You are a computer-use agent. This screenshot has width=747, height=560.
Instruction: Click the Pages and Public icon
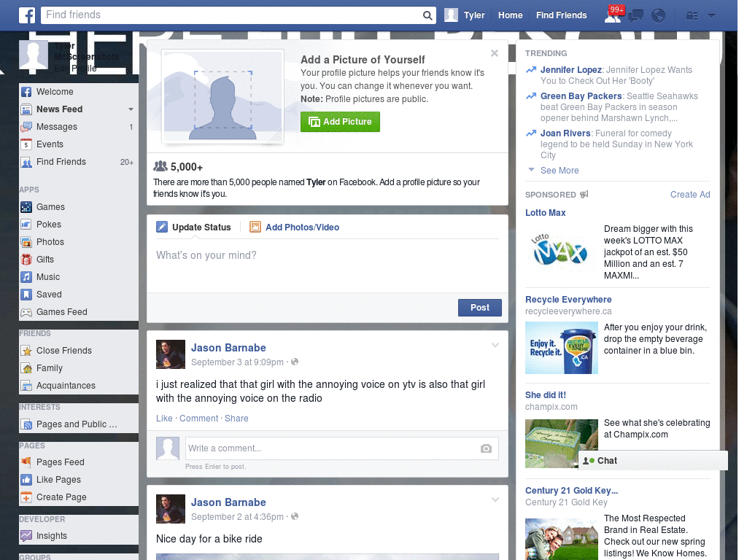pyautogui.click(x=26, y=424)
